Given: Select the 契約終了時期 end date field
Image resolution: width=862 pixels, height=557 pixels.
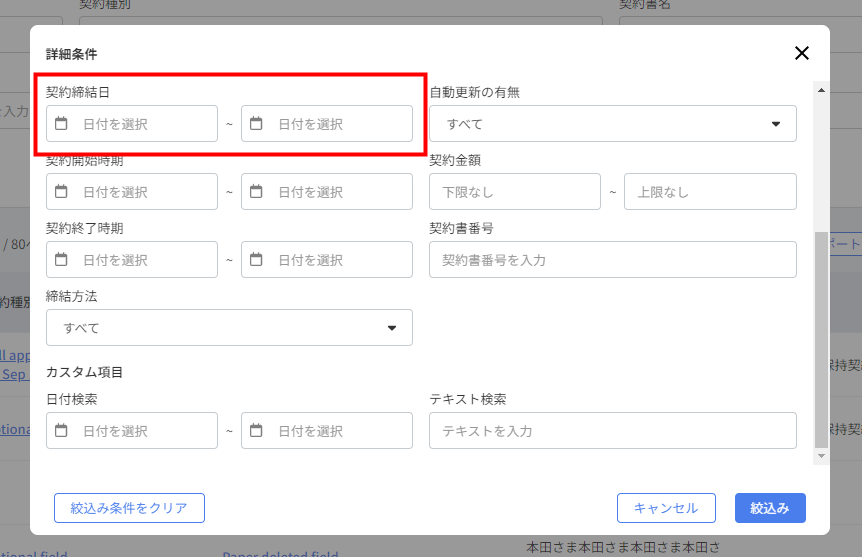Looking at the screenshot, I should [327, 260].
